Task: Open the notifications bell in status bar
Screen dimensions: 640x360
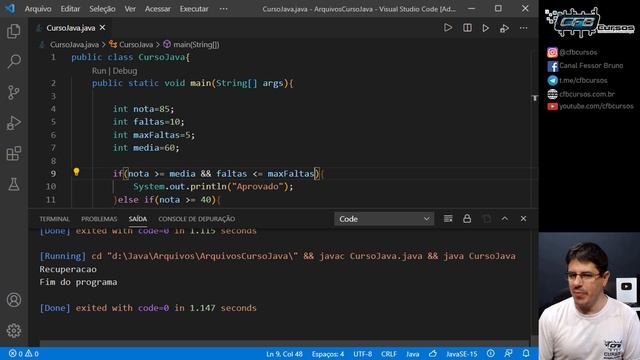Action: (x=526, y=353)
